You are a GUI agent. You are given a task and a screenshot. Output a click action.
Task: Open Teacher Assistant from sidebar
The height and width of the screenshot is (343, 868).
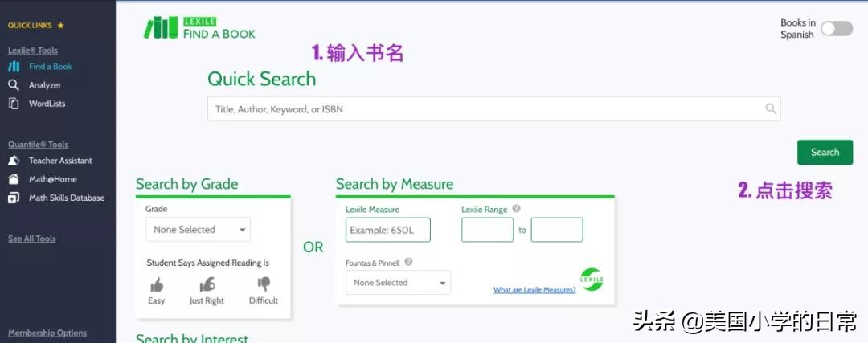[x=60, y=161]
